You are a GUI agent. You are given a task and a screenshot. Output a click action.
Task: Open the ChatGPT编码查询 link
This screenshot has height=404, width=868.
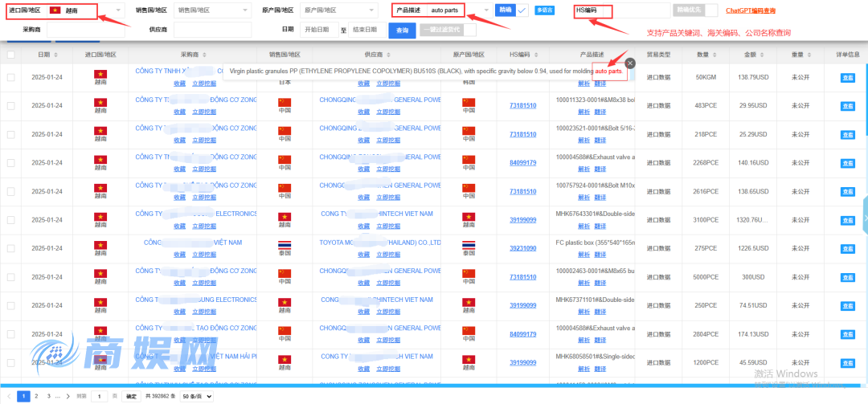coord(751,11)
